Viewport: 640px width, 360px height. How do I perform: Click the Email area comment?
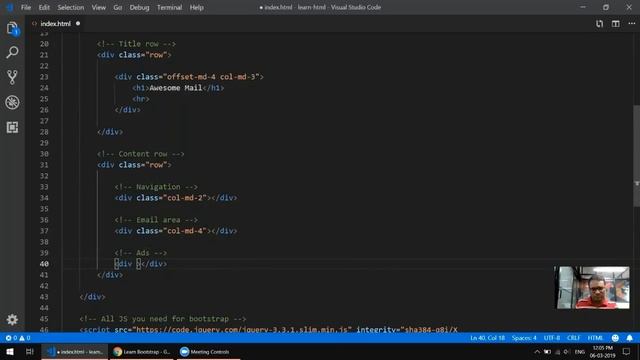[156, 220]
